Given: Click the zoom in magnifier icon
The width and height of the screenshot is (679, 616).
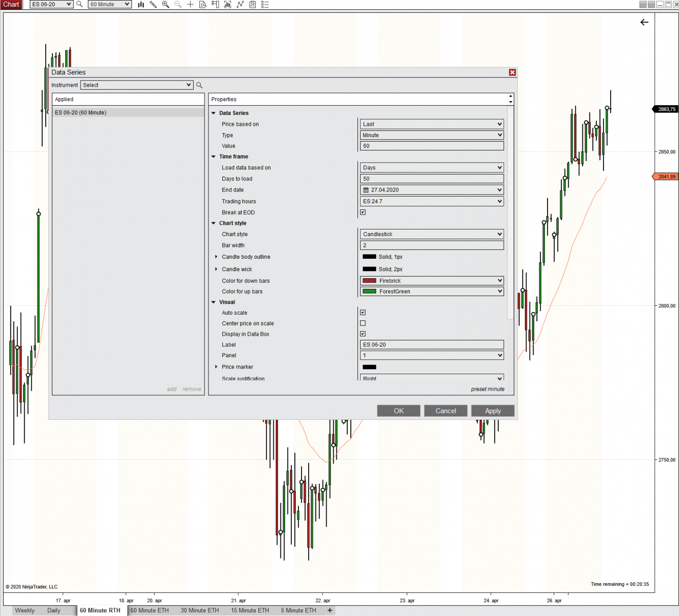Looking at the screenshot, I should click(x=165, y=4).
